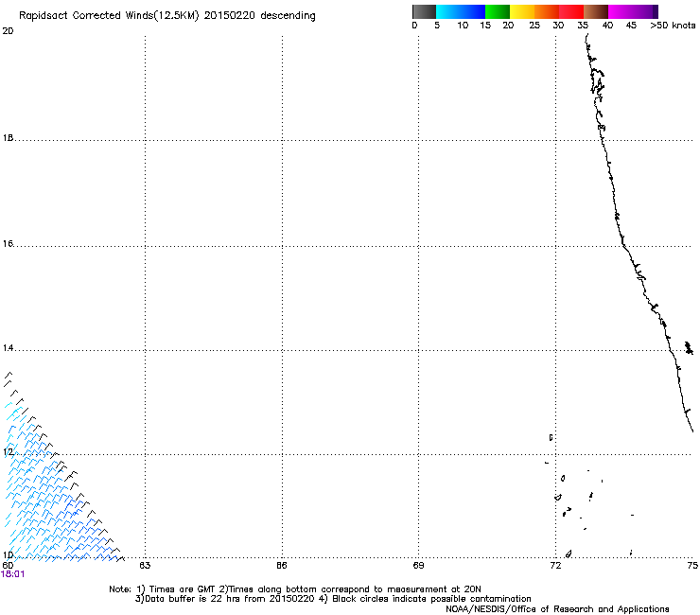The width and height of the screenshot is (700, 615).
Task: Click the word 'descending' in the title
Action: coord(288,16)
